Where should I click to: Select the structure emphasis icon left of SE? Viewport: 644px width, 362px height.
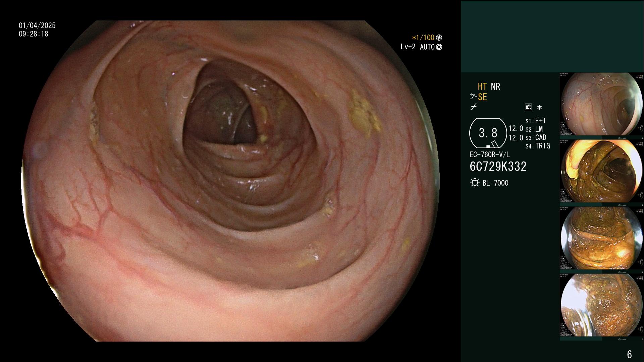point(473,97)
